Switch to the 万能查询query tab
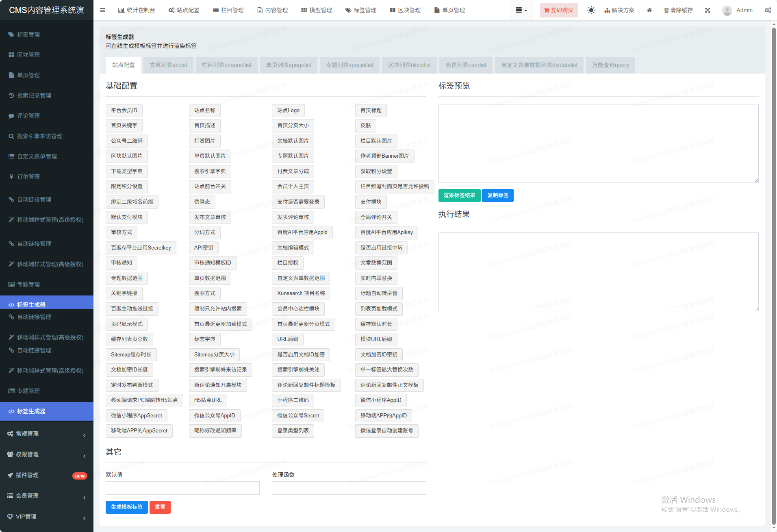Screen dimensions: 777x532 point(610,65)
